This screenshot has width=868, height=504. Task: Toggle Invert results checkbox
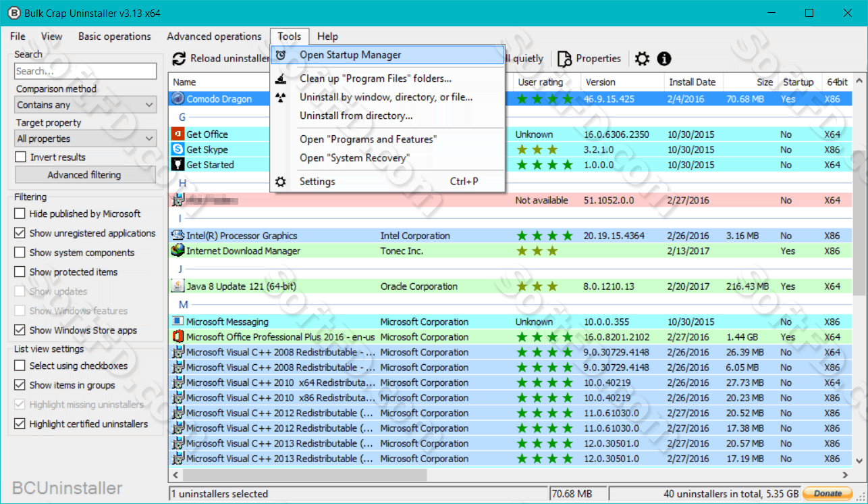(x=20, y=157)
